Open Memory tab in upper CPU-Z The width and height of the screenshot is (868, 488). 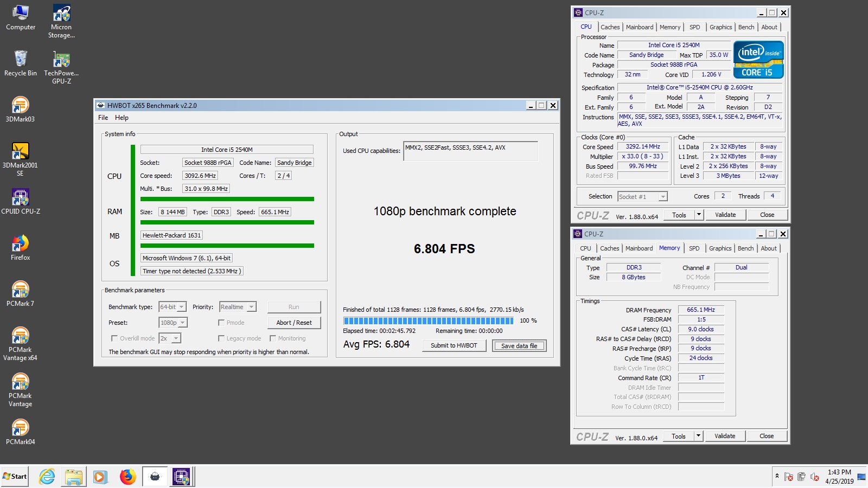[x=670, y=27]
